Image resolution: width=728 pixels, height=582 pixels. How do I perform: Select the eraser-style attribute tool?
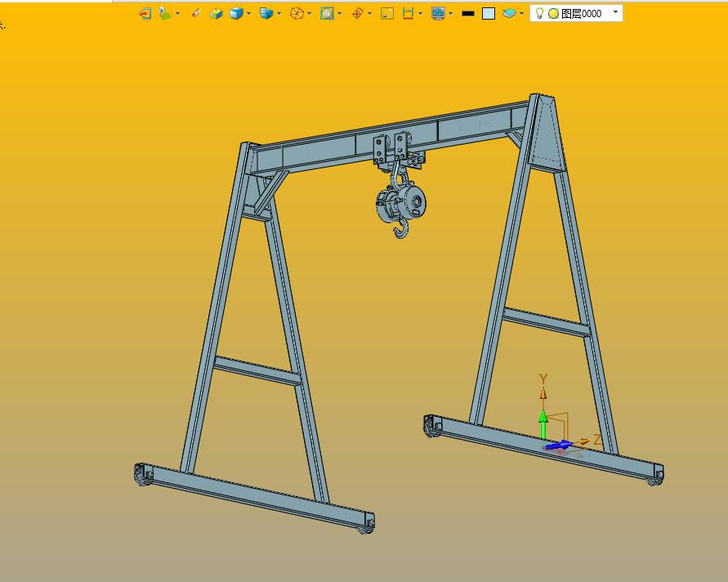click(x=196, y=13)
